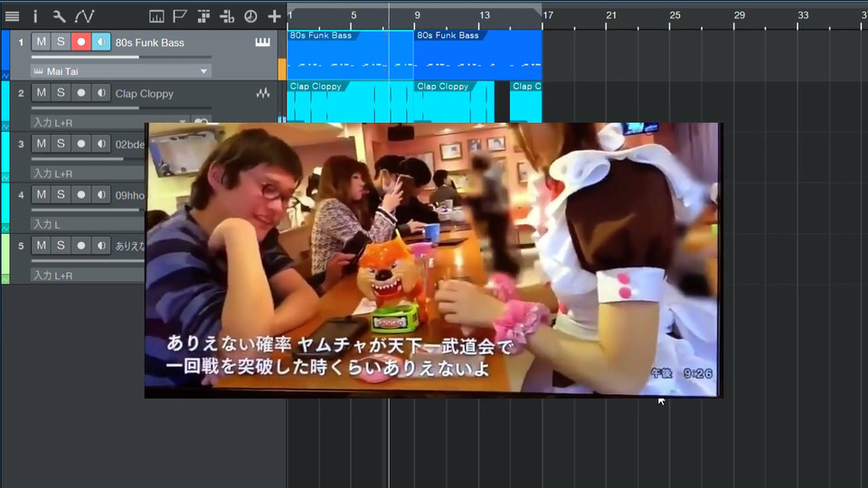868x488 pixels.
Task: Adjust 80s Funk Bass volume slider
Action: point(120,57)
